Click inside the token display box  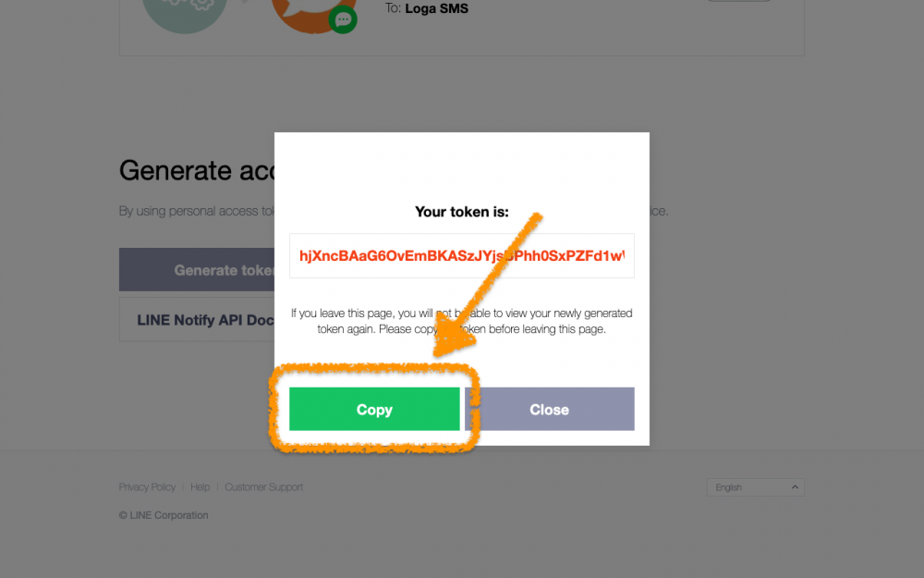(x=462, y=255)
